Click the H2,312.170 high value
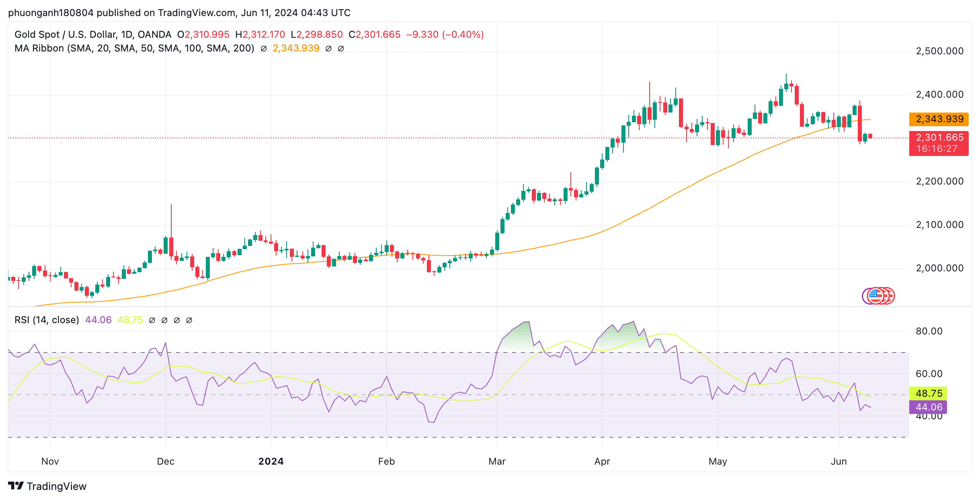Viewport: 980px width, 500px height. point(260,35)
